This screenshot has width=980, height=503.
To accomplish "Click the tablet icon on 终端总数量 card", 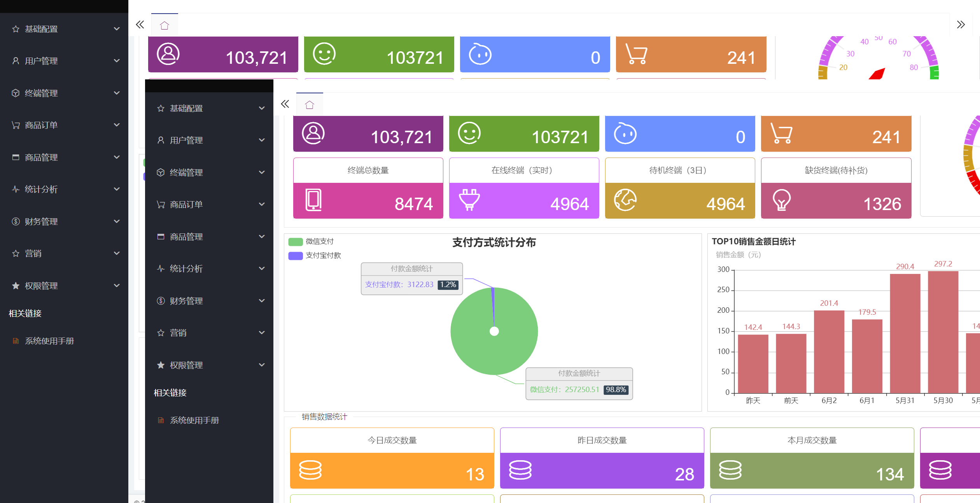I will [x=313, y=200].
